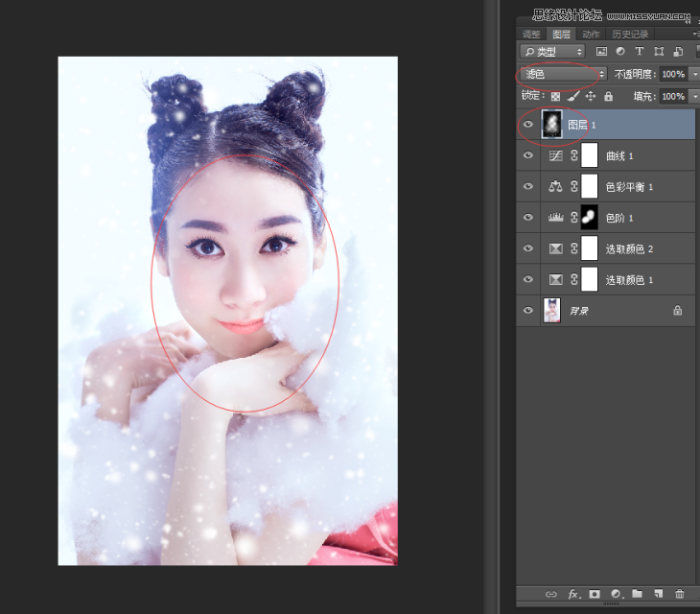Toggle lock transparent pixels
This screenshot has height=614, width=700.
pos(555,96)
